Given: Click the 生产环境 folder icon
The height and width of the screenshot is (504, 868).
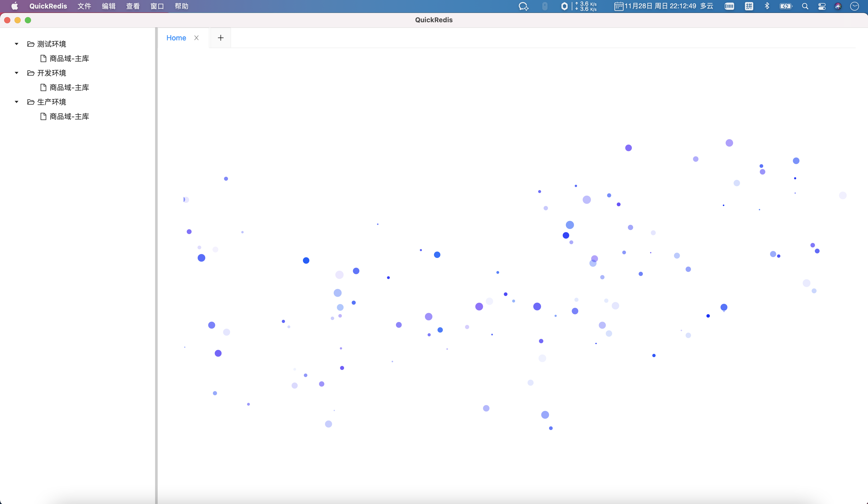Looking at the screenshot, I should (31, 102).
